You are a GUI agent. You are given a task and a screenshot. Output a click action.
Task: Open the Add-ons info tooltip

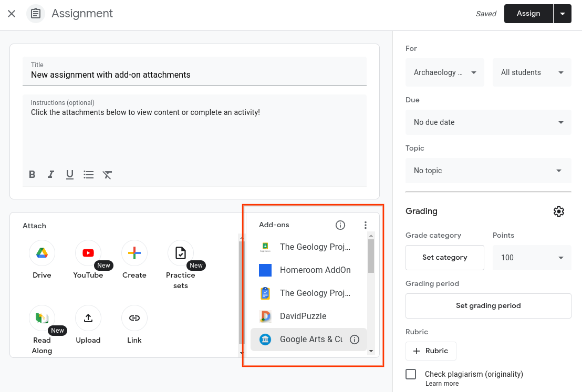[340, 225]
